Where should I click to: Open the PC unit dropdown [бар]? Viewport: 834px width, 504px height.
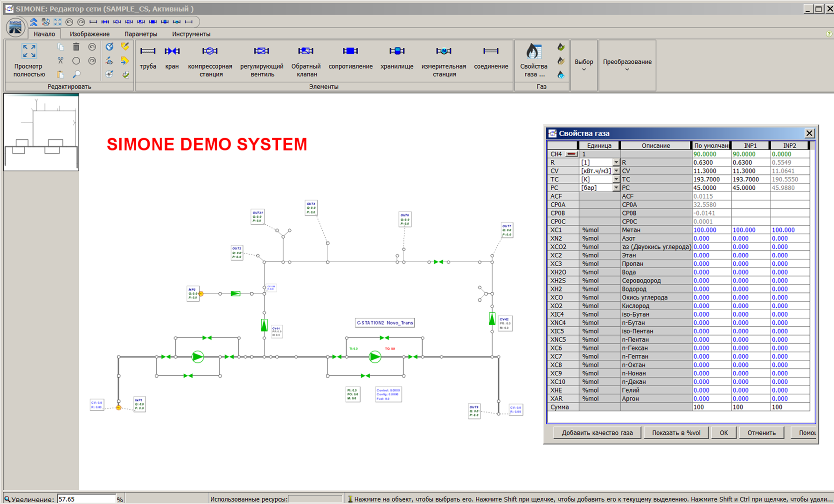click(x=616, y=187)
